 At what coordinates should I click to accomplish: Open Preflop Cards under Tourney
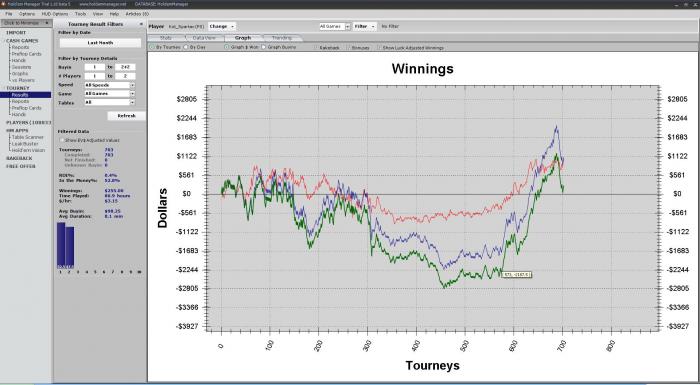[26, 108]
